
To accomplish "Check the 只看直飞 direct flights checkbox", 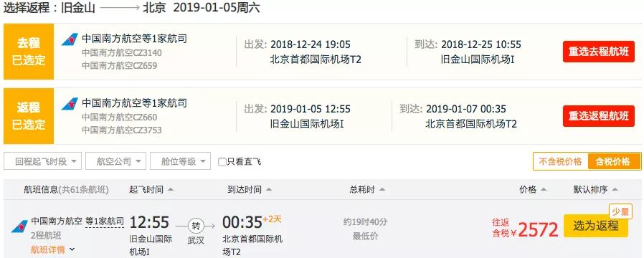I will click(222, 162).
